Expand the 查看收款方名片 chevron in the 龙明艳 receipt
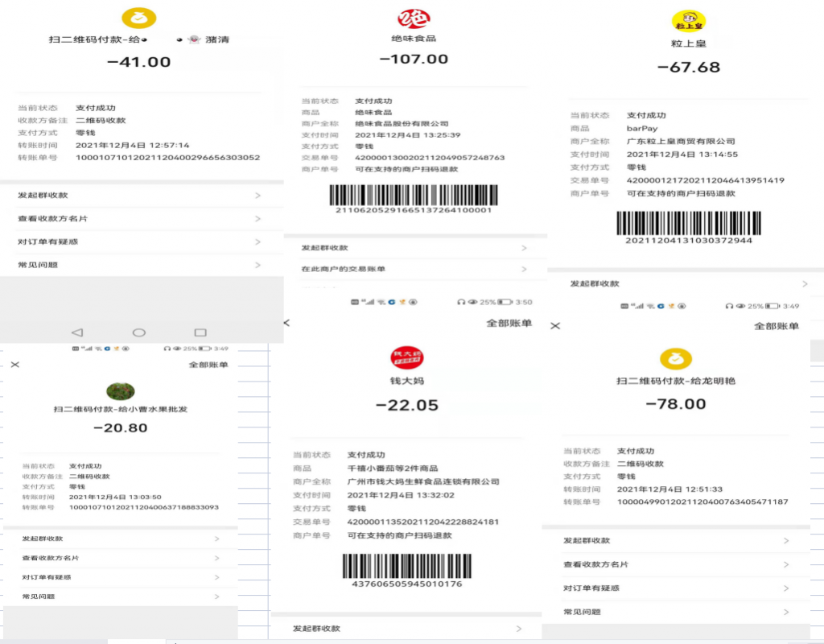Image resolution: width=824 pixels, height=644 pixels. point(786,565)
